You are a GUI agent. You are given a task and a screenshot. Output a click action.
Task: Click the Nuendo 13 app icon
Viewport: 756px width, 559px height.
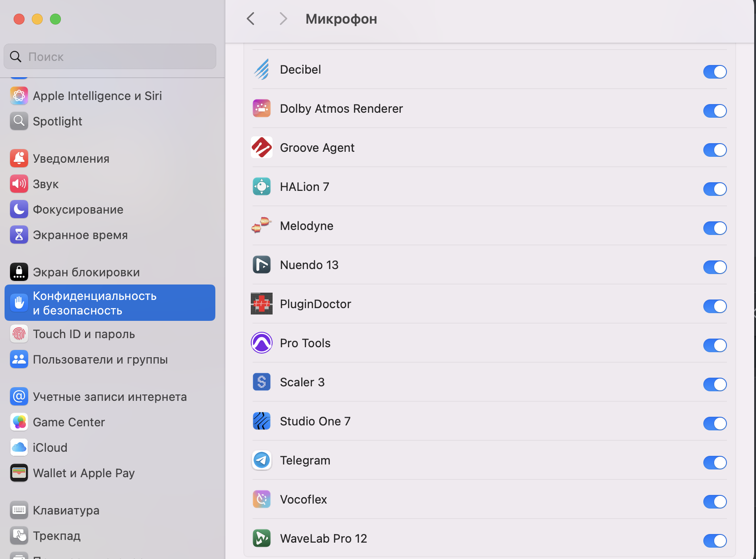[262, 265]
